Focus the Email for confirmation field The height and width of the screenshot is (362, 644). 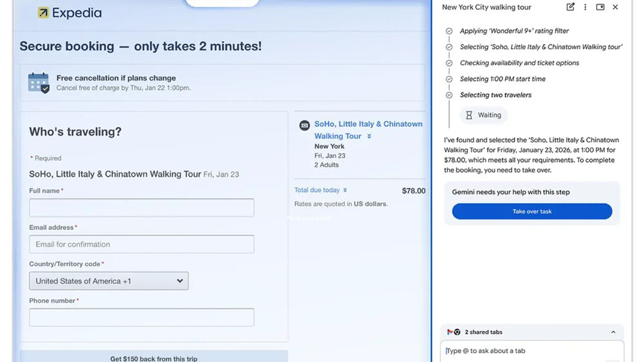(141, 244)
